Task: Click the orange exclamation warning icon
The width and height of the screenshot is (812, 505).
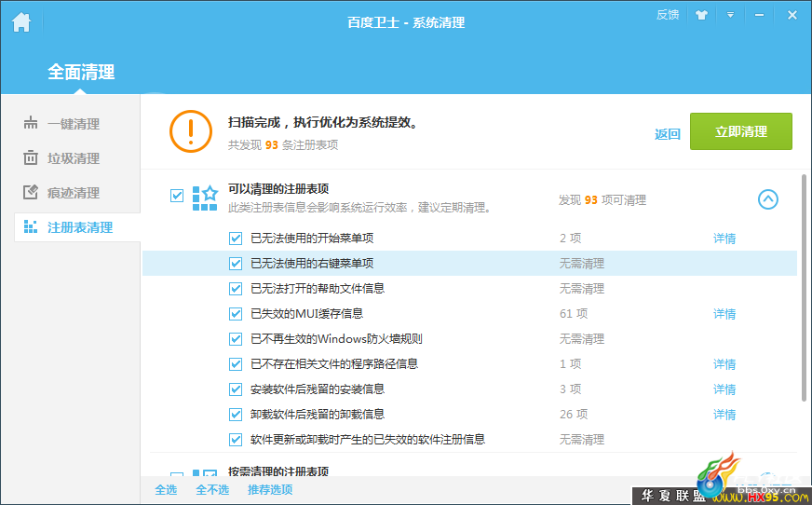Action: [191, 131]
